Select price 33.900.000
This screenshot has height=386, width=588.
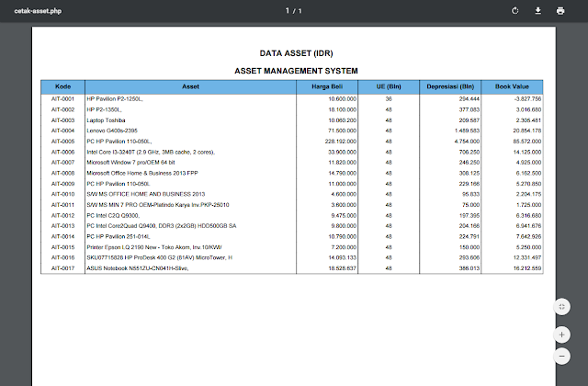click(x=342, y=152)
